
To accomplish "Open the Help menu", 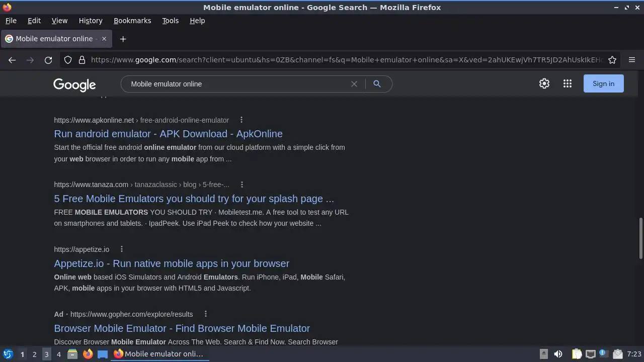I will (x=197, y=21).
